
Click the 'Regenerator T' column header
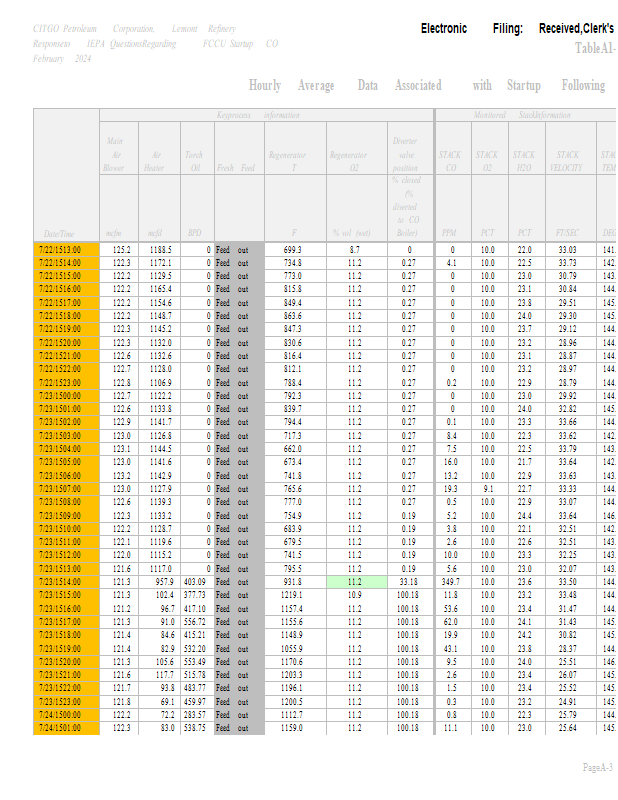point(287,161)
